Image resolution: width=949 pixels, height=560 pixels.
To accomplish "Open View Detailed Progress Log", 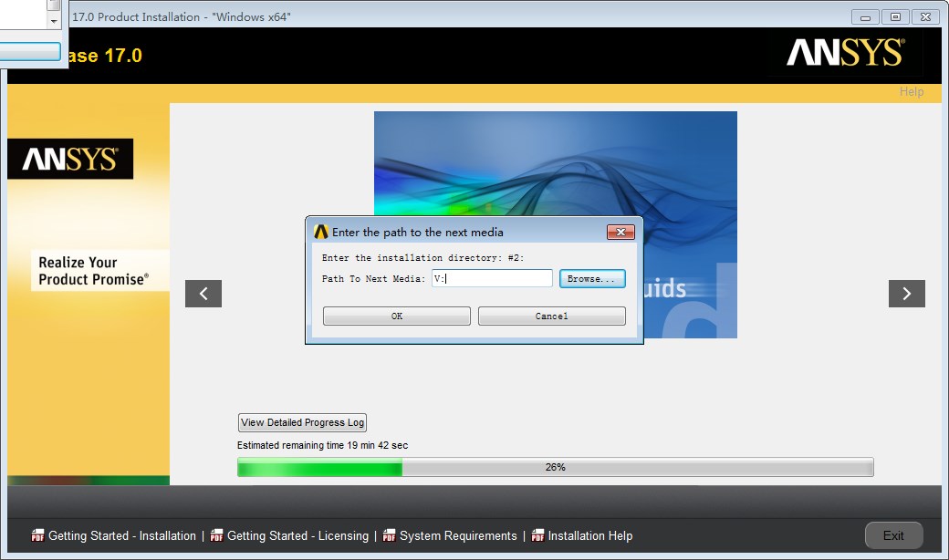I will pyautogui.click(x=302, y=422).
